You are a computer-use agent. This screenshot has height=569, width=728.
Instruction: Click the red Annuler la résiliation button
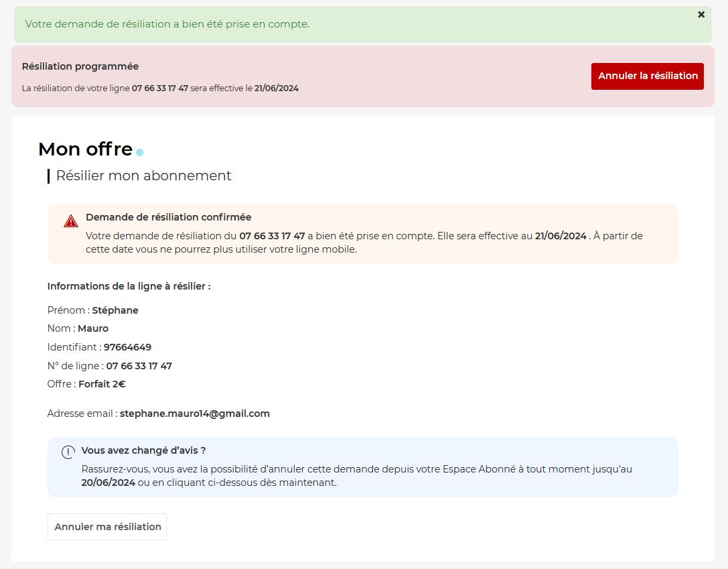click(x=647, y=76)
